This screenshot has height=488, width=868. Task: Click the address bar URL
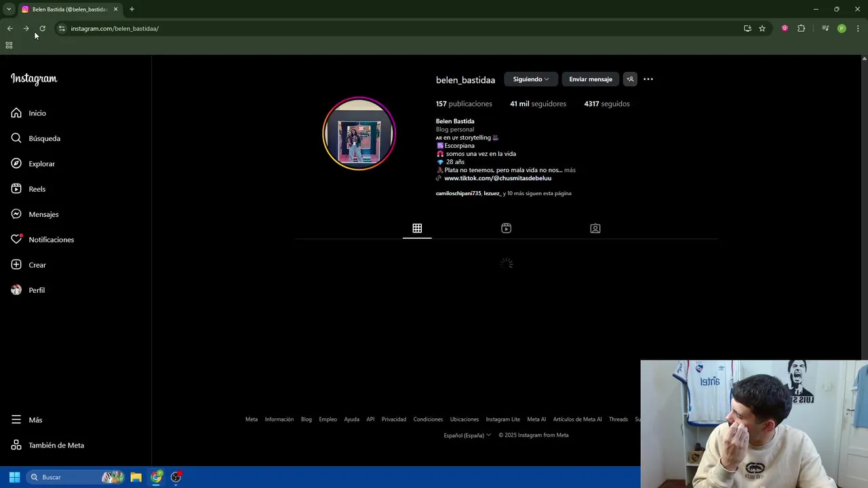(115, 28)
